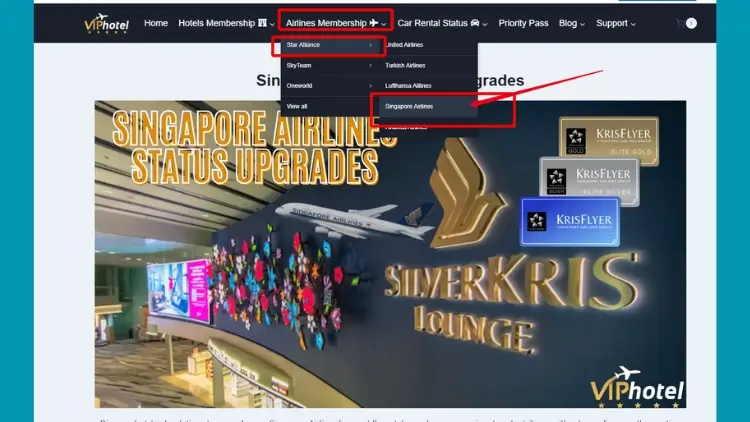Choose Turkish Airlines from submenu
The width and height of the screenshot is (750, 422).
pyautogui.click(x=429, y=66)
